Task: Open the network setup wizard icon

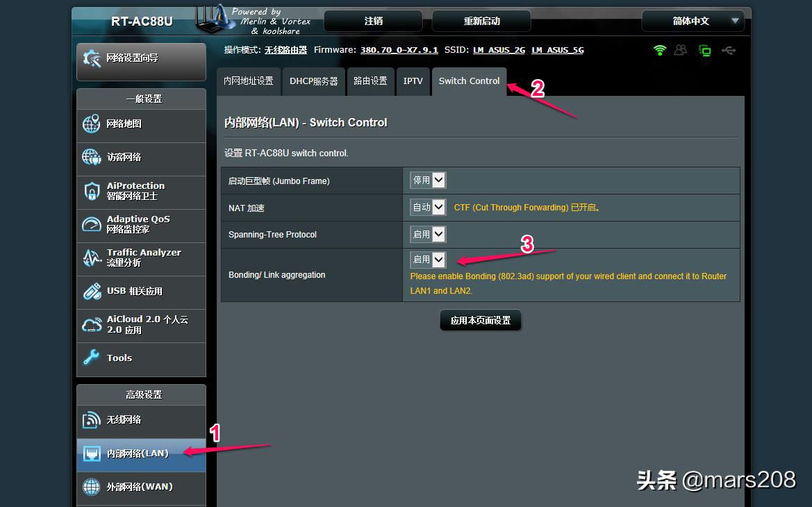Action: [x=92, y=58]
